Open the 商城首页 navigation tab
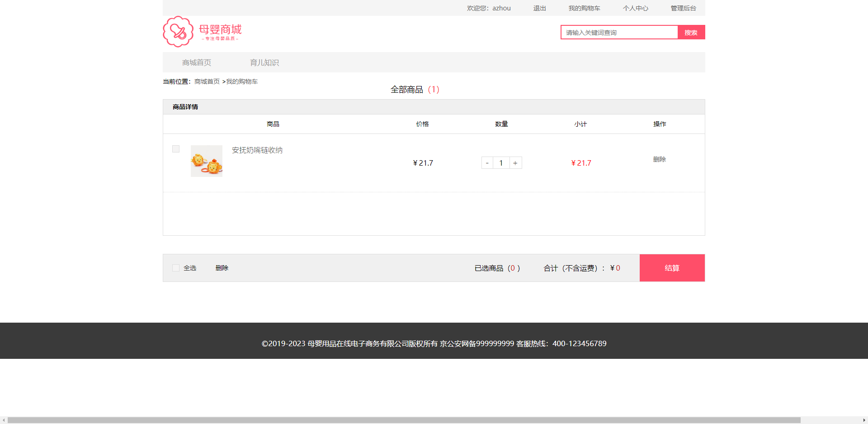The image size is (868, 424). (197, 62)
